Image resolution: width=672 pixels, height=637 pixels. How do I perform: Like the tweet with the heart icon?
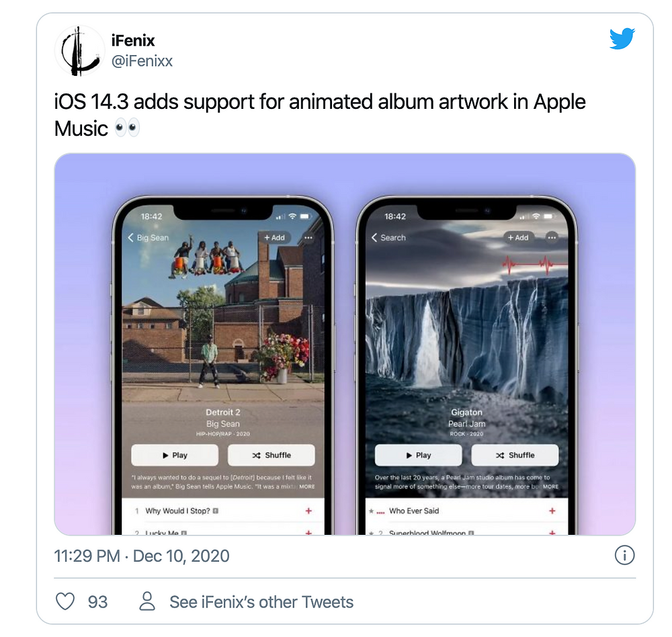point(65,601)
